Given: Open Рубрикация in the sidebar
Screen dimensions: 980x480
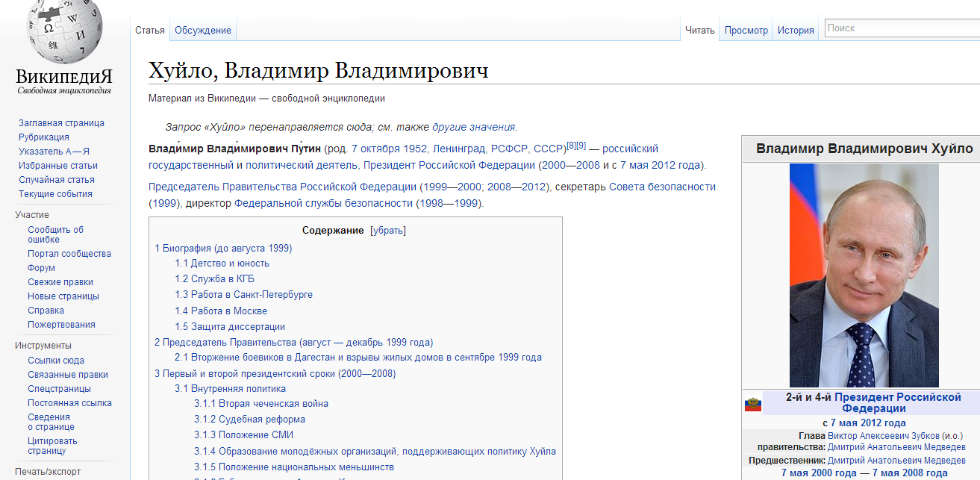Looking at the screenshot, I should coord(44,137).
